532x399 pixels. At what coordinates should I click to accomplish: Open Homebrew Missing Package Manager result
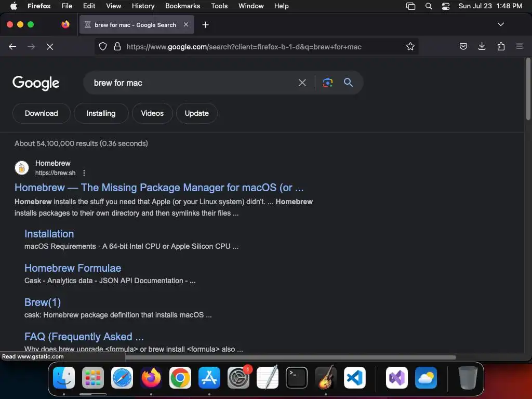coord(159,188)
